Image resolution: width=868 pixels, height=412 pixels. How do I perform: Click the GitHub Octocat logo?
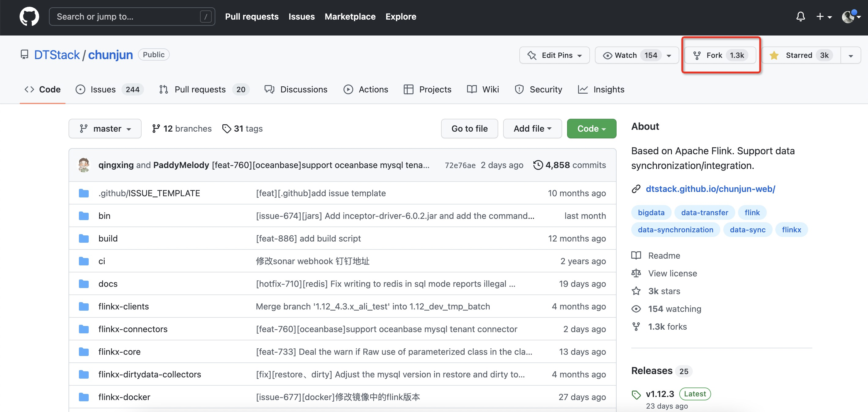point(29,17)
